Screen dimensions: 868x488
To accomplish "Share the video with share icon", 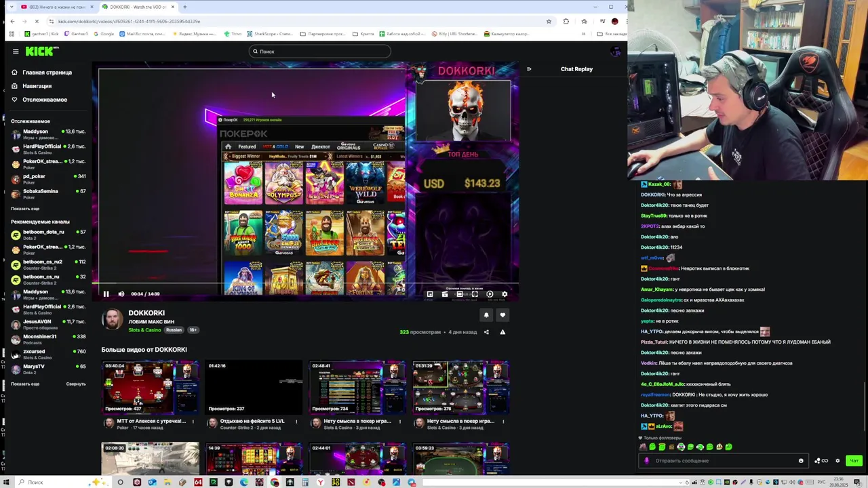I will coord(486,332).
